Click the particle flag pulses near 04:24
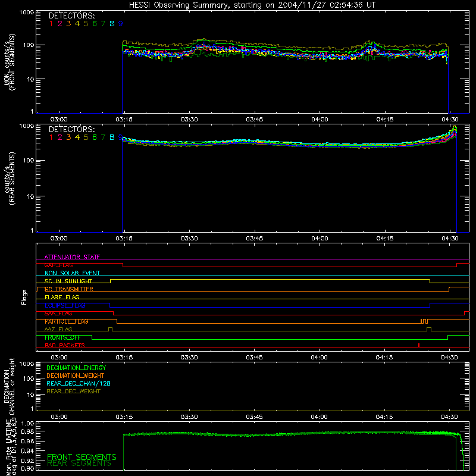 point(424,321)
